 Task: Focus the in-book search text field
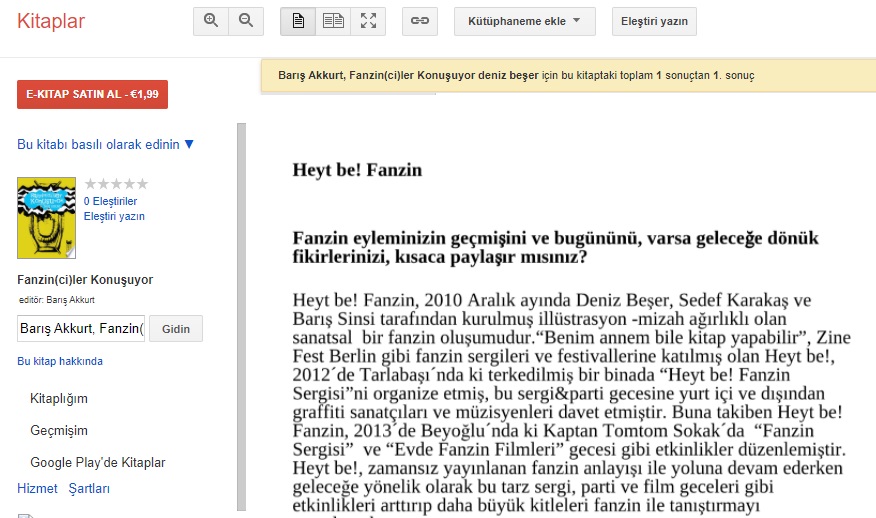[x=81, y=329]
